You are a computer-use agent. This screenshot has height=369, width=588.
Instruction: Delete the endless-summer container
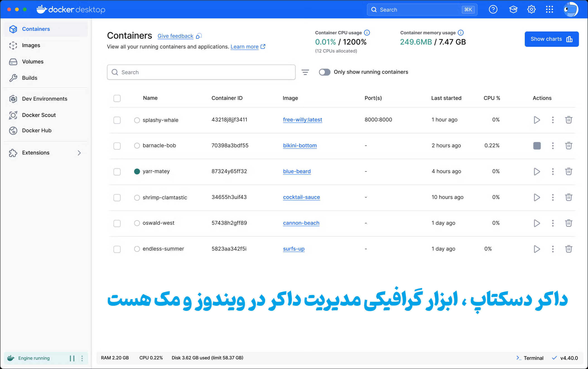[569, 249]
